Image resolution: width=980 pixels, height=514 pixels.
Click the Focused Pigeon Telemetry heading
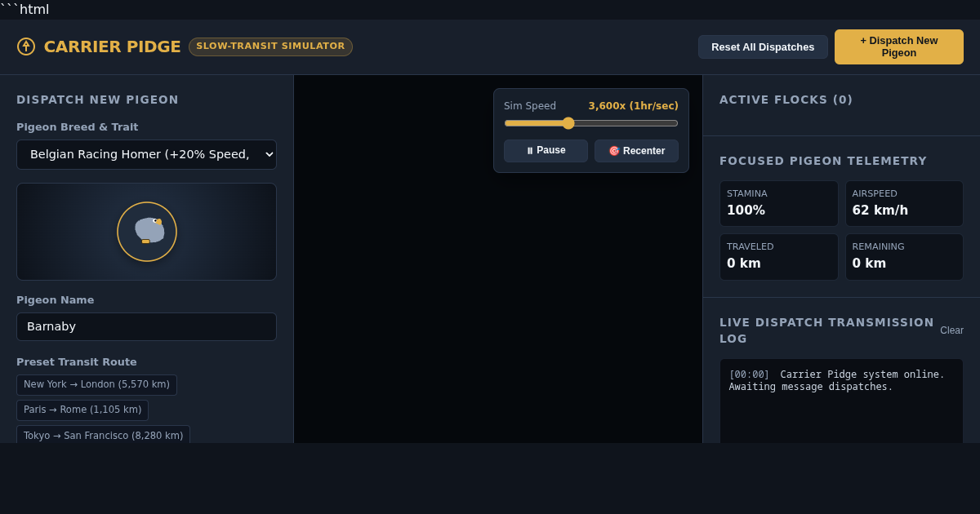click(x=823, y=161)
